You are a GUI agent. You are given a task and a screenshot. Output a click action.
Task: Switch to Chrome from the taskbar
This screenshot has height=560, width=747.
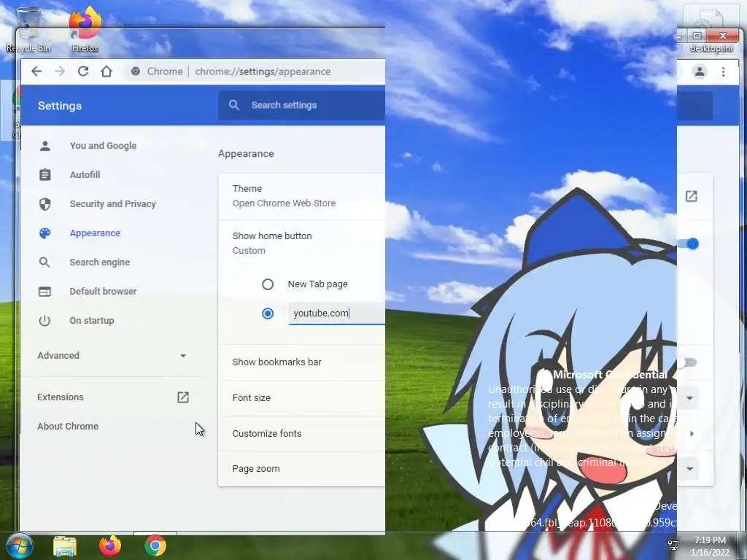click(155, 545)
